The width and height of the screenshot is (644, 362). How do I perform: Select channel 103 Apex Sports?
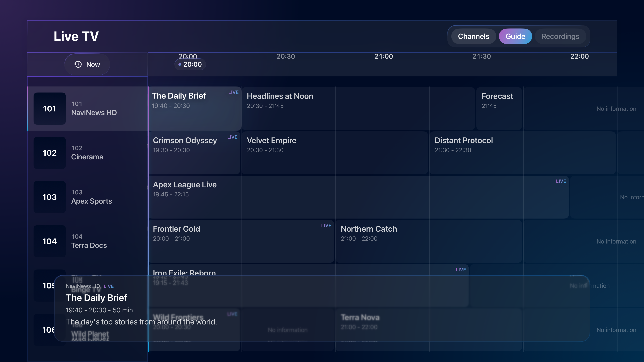coord(87,197)
